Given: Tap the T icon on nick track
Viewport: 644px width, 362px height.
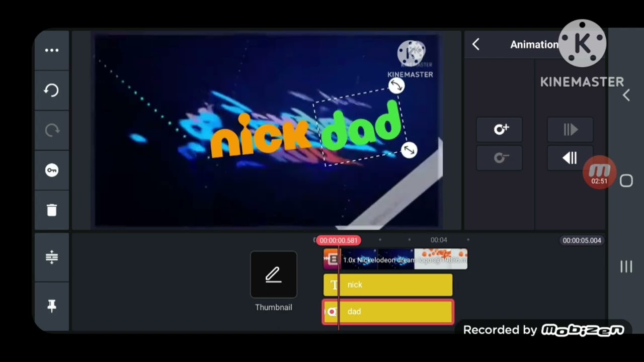Looking at the screenshot, I should pyautogui.click(x=334, y=285).
